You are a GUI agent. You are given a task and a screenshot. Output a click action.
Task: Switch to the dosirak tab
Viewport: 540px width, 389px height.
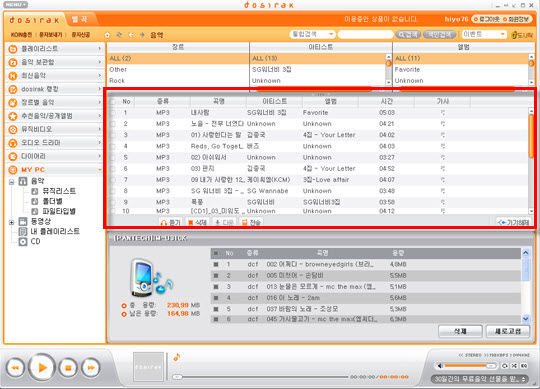click(x=34, y=20)
